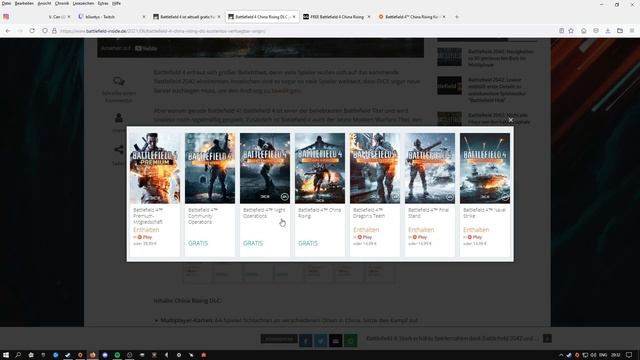Select the Night Operations cover image
Screen dimensions: 640x360
265,168
